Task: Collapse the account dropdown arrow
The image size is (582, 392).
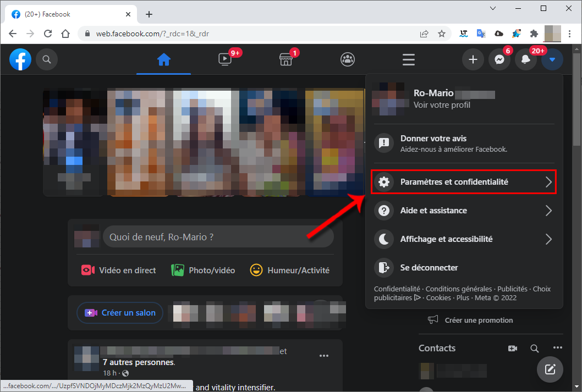Action: click(x=552, y=59)
